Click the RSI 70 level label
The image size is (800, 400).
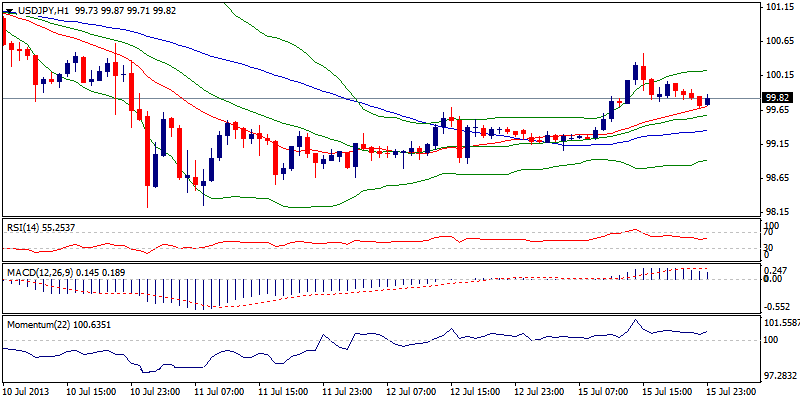click(769, 232)
